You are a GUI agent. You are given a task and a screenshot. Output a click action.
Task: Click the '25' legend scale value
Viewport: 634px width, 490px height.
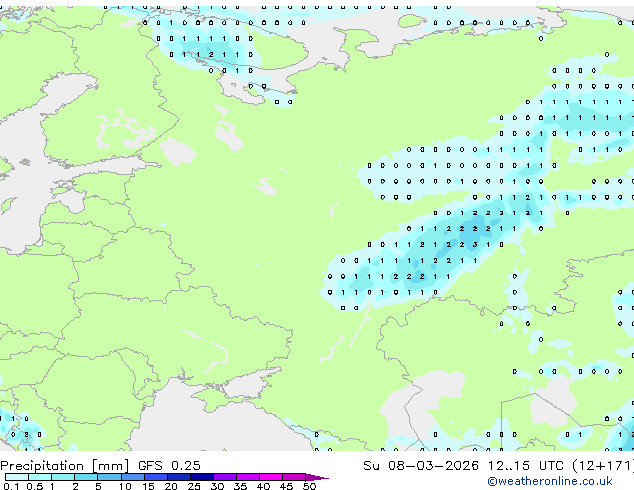coord(194,486)
